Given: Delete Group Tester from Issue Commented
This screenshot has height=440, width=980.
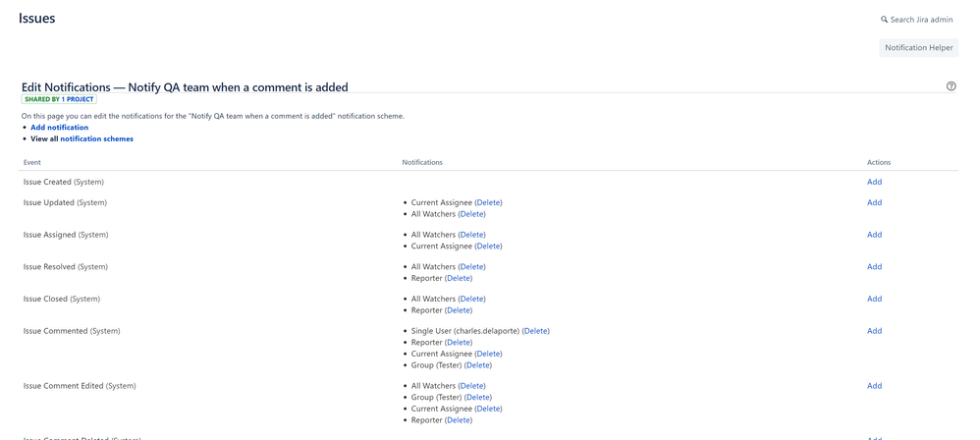Looking at the screenshot, I should [x=478, y=365].
